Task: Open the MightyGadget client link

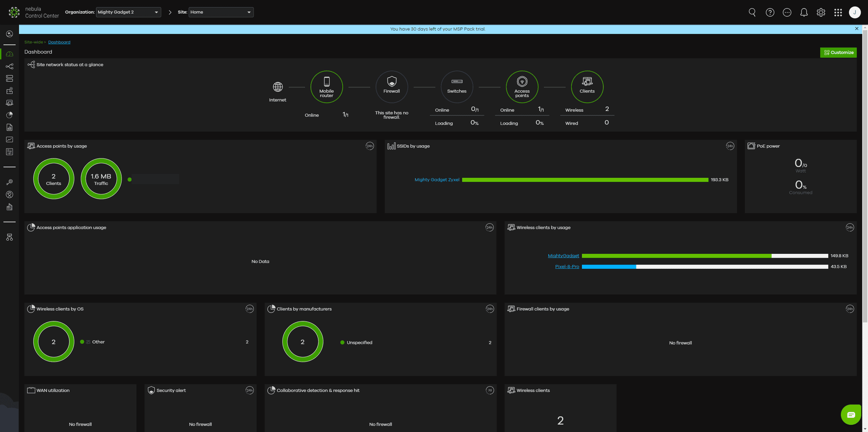Action: (x=563, y=256)
